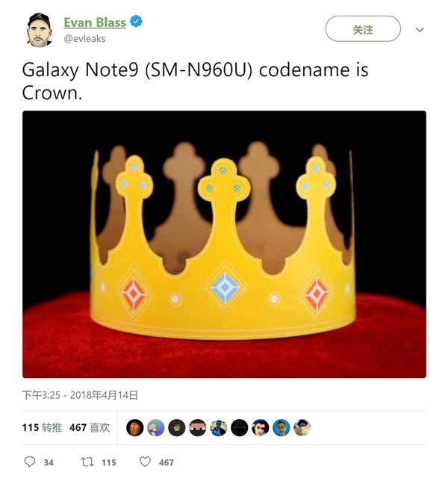Image resolution: width=448 pixels, height=478 pixels.
Task: Open the Evan Blass name link
Action: (x=95, y=22)
